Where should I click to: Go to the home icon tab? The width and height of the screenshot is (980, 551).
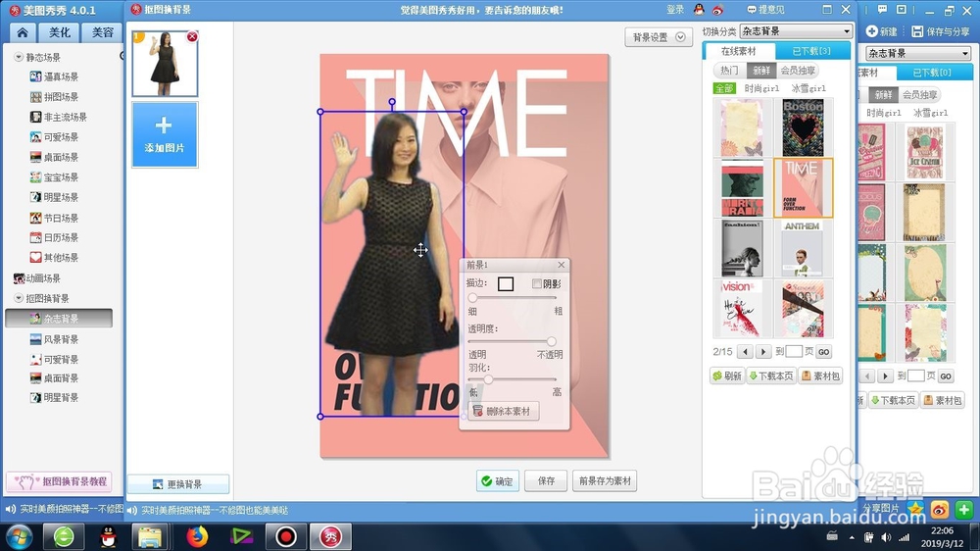click(23, 32)
